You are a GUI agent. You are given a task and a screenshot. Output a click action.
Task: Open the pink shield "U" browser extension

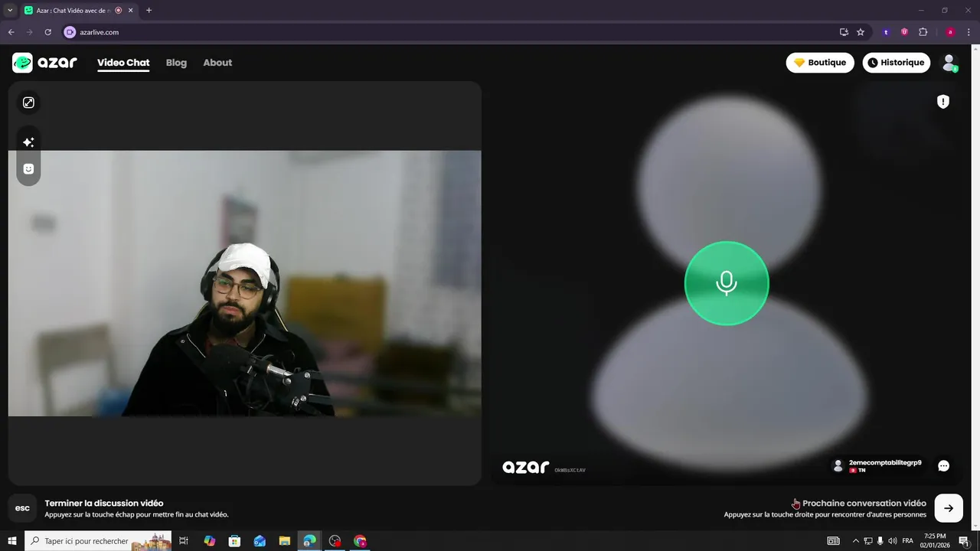point(904,32)
